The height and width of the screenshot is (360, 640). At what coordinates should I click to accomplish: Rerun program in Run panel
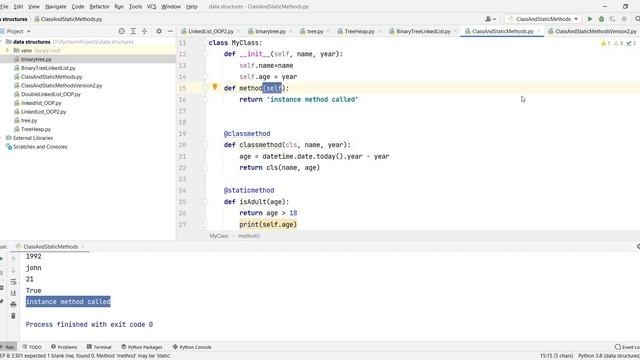tap(2, 259)
